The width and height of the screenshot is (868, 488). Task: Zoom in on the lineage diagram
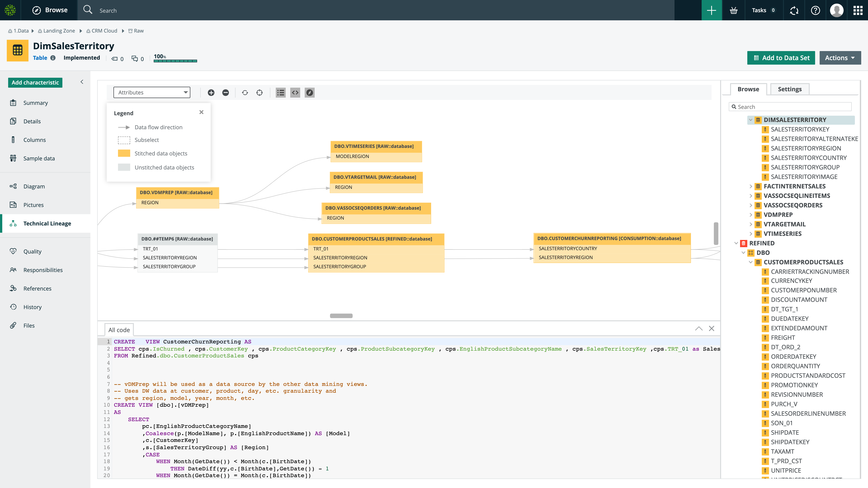coord(211,93)
